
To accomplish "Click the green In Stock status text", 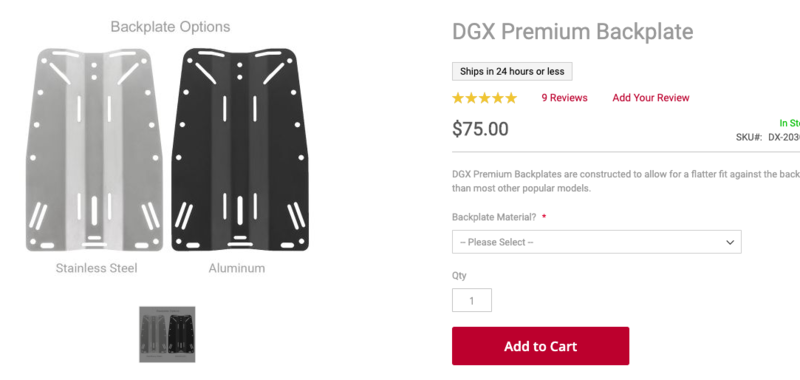I will coord(789,123).
